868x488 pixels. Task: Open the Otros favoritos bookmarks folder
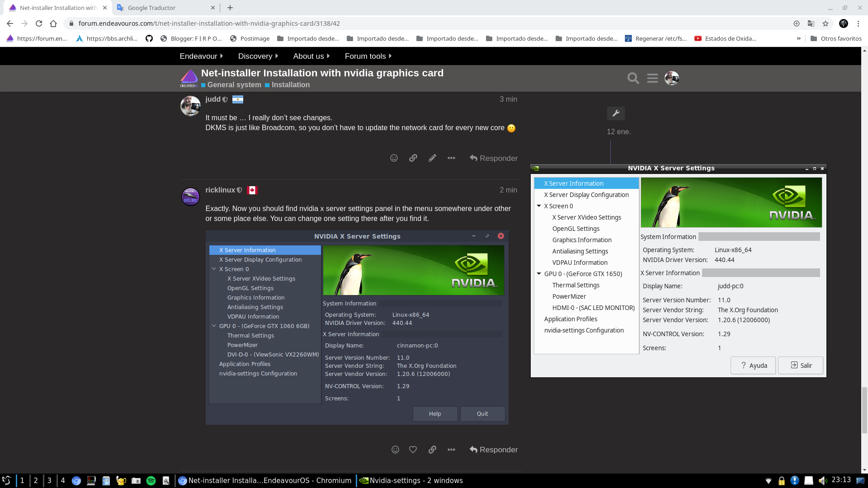point(836,38)
